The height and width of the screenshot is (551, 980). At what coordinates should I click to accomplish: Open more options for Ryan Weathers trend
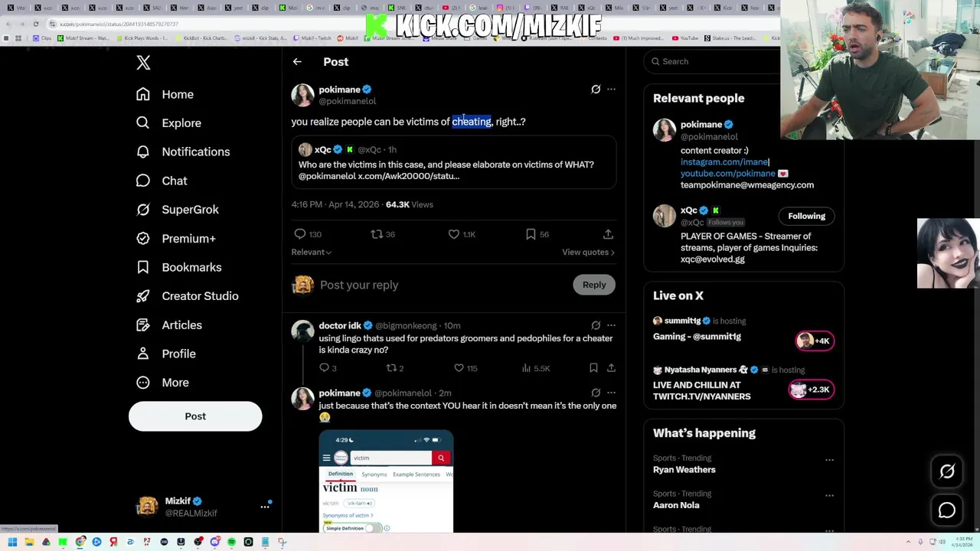pyautogui.click(x=829, y=460)
